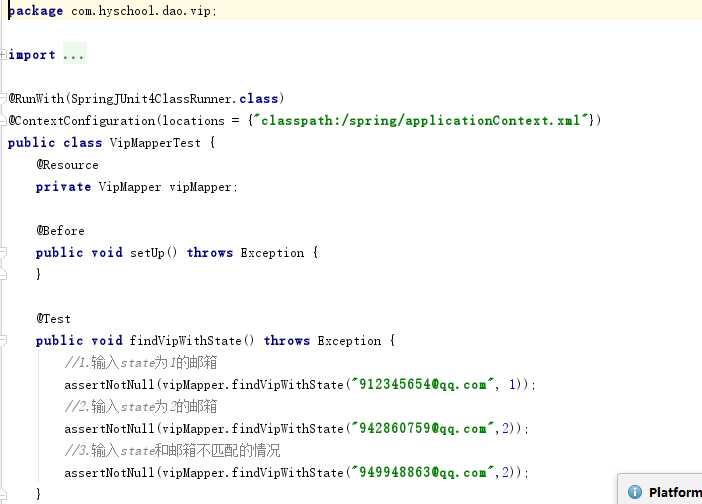
Task: Click com.hyschool.dao.vip package name
Action: pyautogui.click(x=141, y=11)
